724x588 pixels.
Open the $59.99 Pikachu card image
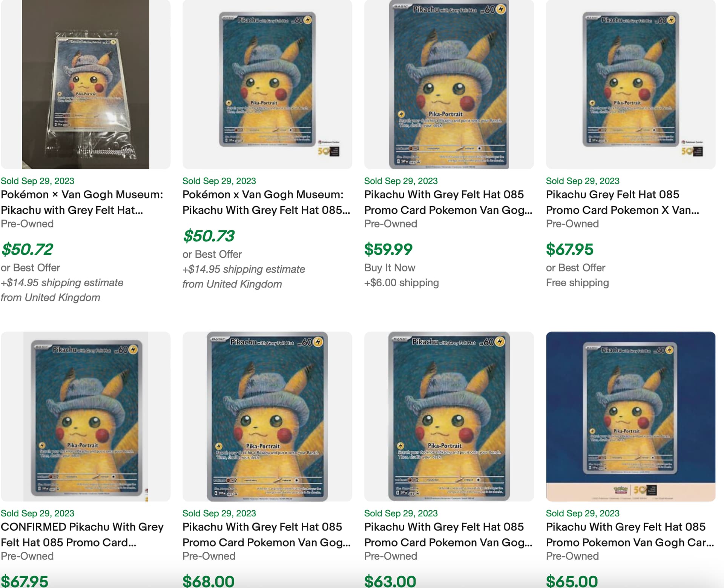click(x=449, y=84)
